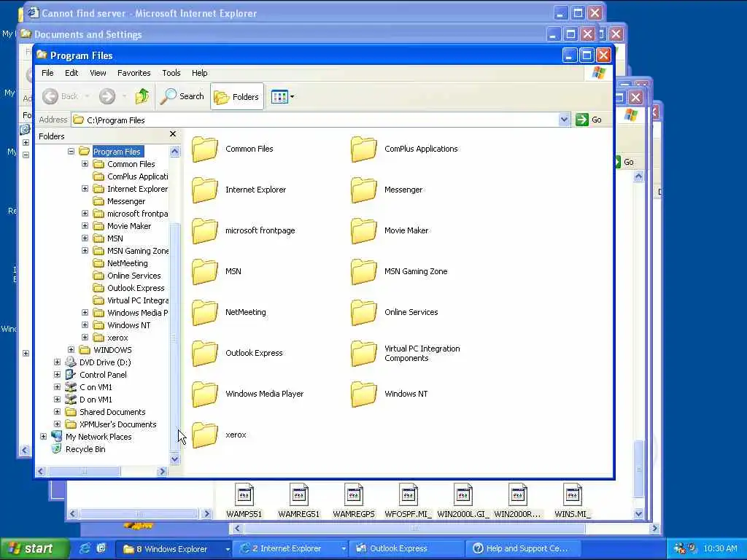Click the Forward arrow button
747x560 pixels.
coord(107,97)
